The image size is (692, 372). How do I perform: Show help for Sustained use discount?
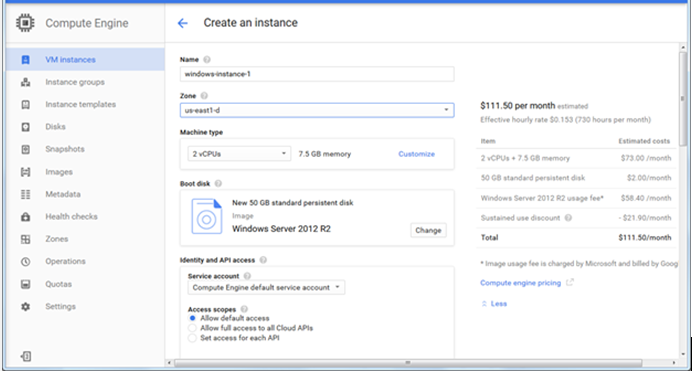point(568,218)
